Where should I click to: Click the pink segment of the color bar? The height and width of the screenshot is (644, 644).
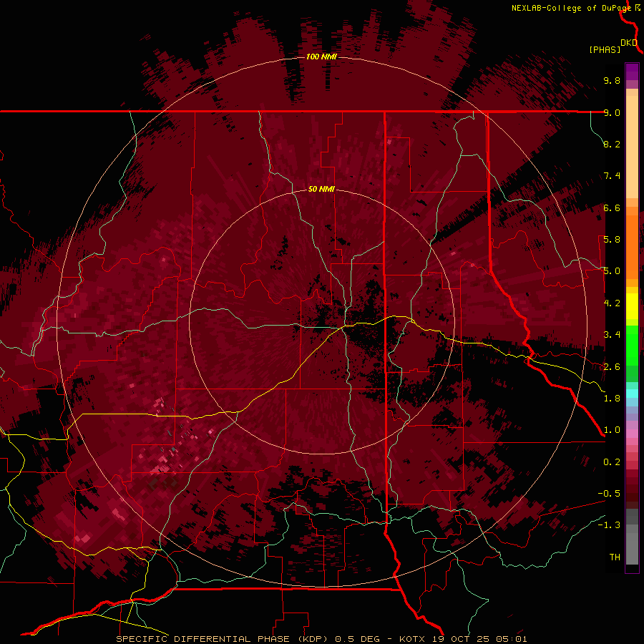point(632,434)
